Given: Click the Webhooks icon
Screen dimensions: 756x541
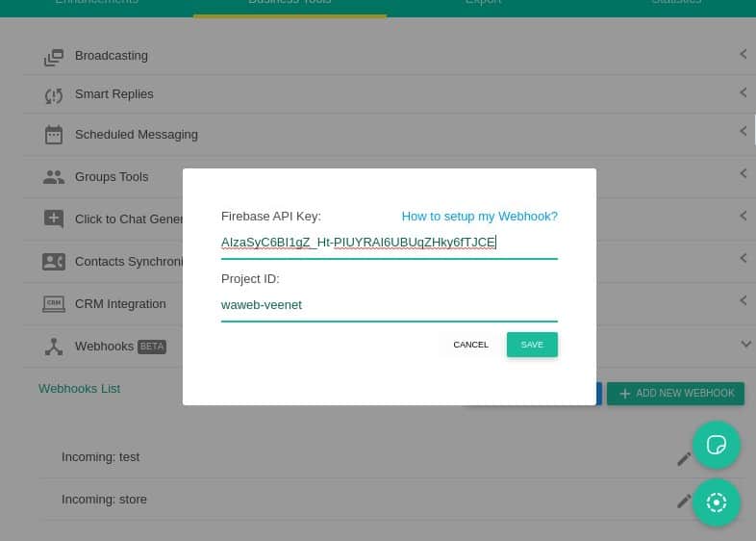Looking at the screenshot, I should tap(54, 347).
